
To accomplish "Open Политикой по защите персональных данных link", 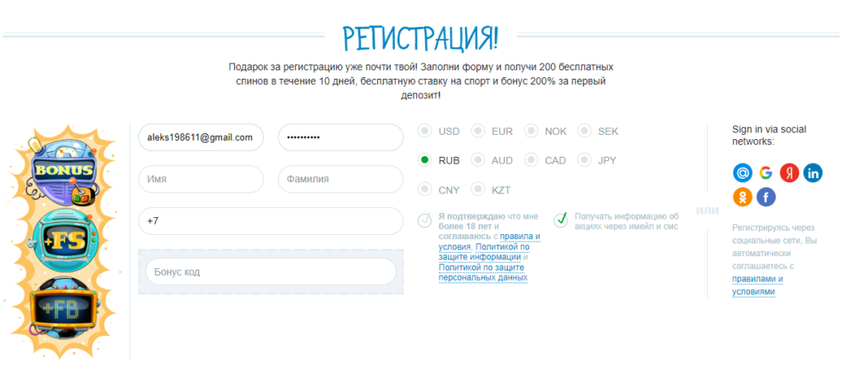I will tap(482, 272).
